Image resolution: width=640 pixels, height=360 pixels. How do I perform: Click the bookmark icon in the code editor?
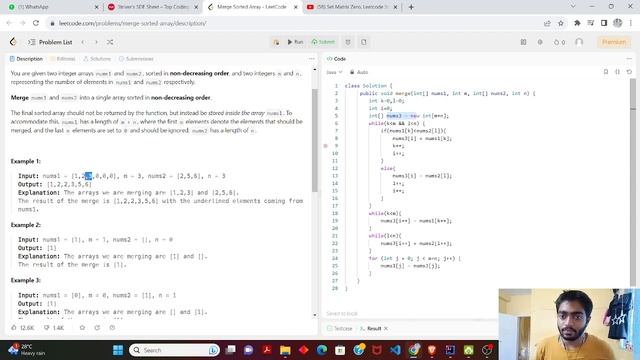click(606, 72)
